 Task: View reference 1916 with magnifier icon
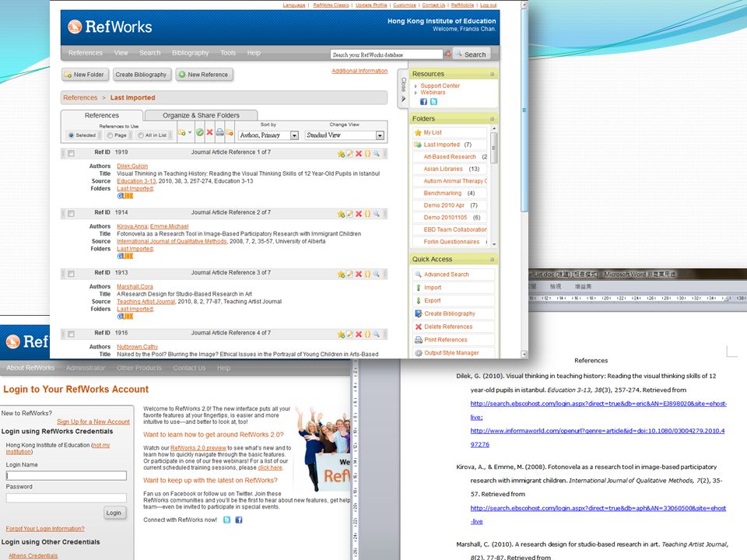377,334
